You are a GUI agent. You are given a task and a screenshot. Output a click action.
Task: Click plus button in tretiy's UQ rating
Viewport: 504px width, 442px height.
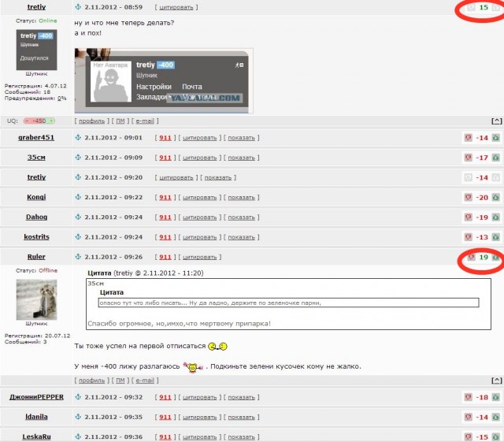(53, 121)
